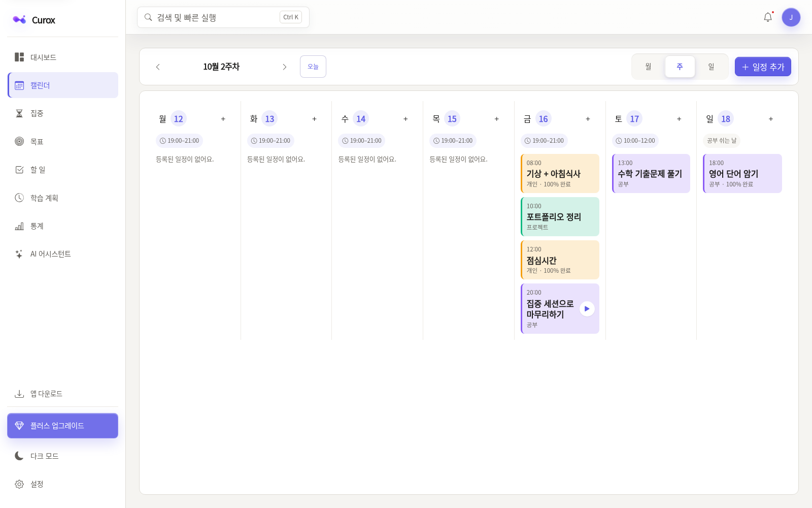Focus the 검색 및 빠른 실행 search field
The image size is (812, 508).
pyautogui.click(x=223, y=17)
